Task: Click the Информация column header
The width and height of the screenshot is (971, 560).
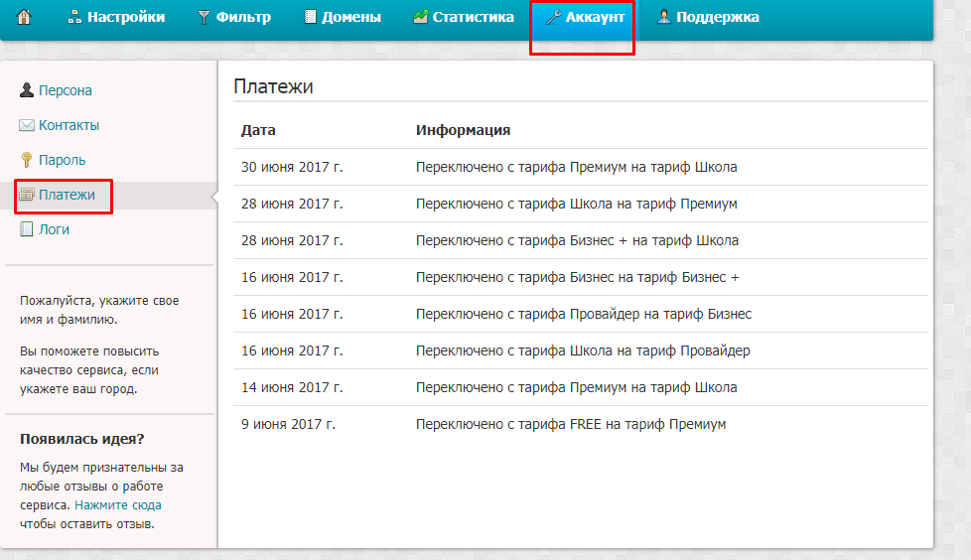Action: (464, 130)
